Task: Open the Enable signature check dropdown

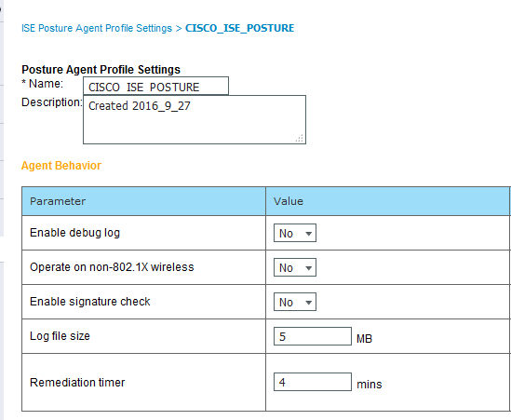Action: 295,302
